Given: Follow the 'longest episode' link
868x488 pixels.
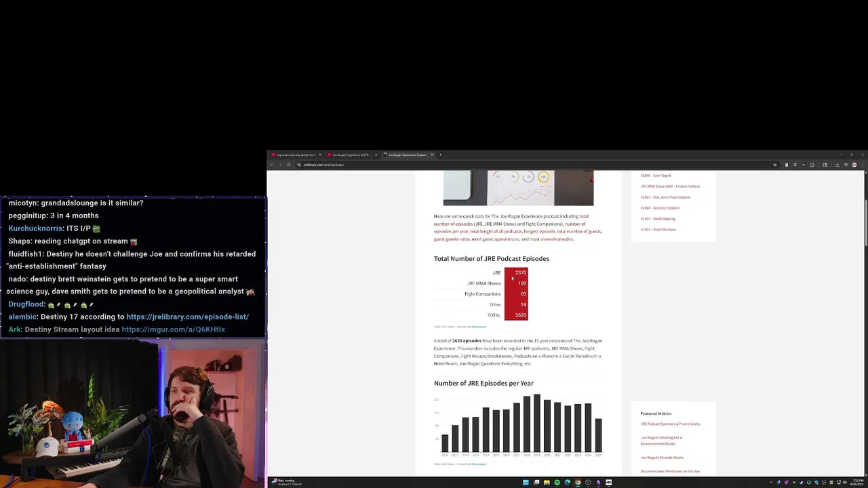Looking at the screenshot, I should [539, 231].
